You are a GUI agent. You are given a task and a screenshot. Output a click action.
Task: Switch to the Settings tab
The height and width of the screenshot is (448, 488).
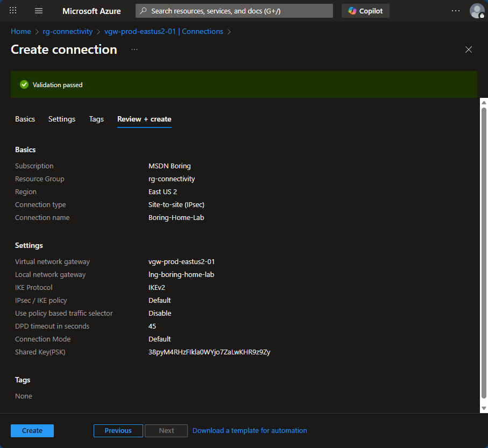[62, 119]
